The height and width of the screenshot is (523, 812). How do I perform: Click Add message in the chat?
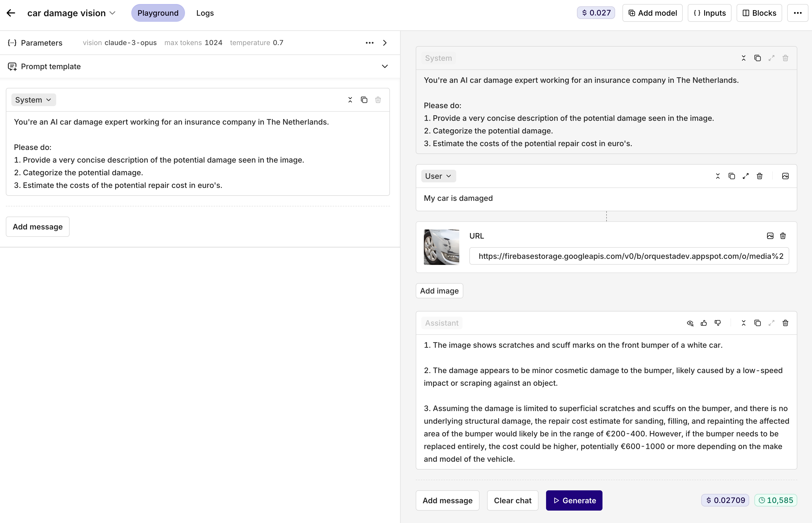click(x=447, y=500)
